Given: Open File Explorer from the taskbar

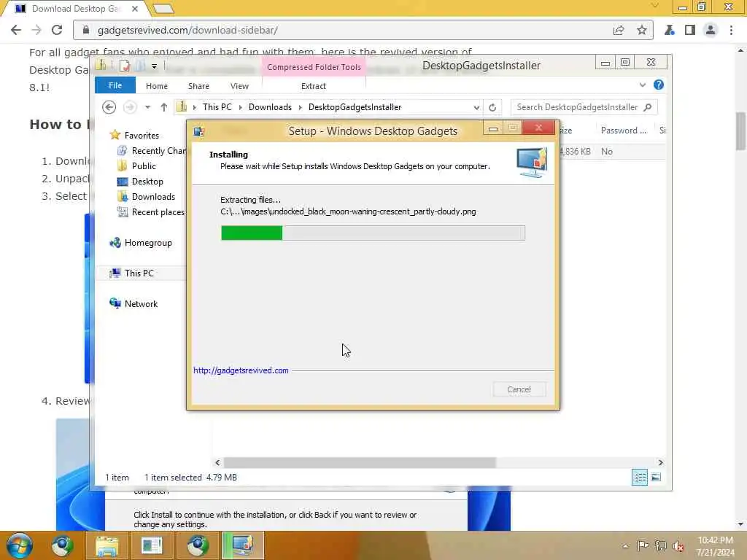Looking at the screenshot, I should 107,545.
